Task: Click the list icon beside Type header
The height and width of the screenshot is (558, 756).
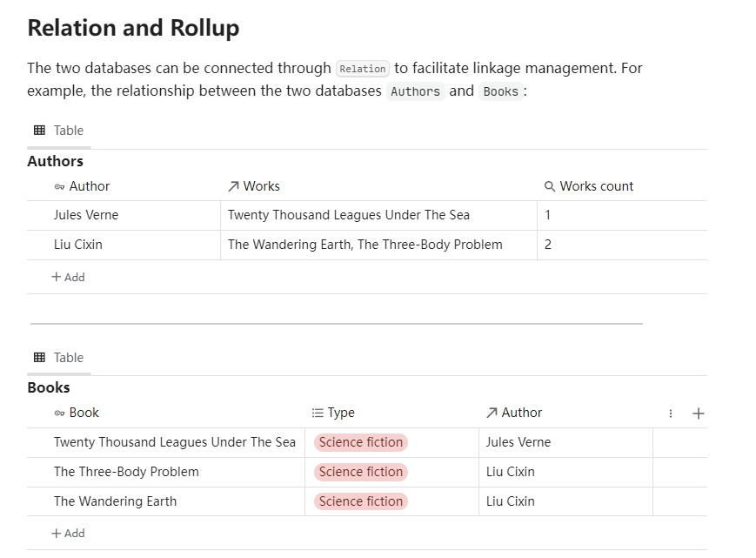Action: coord(318,413)
